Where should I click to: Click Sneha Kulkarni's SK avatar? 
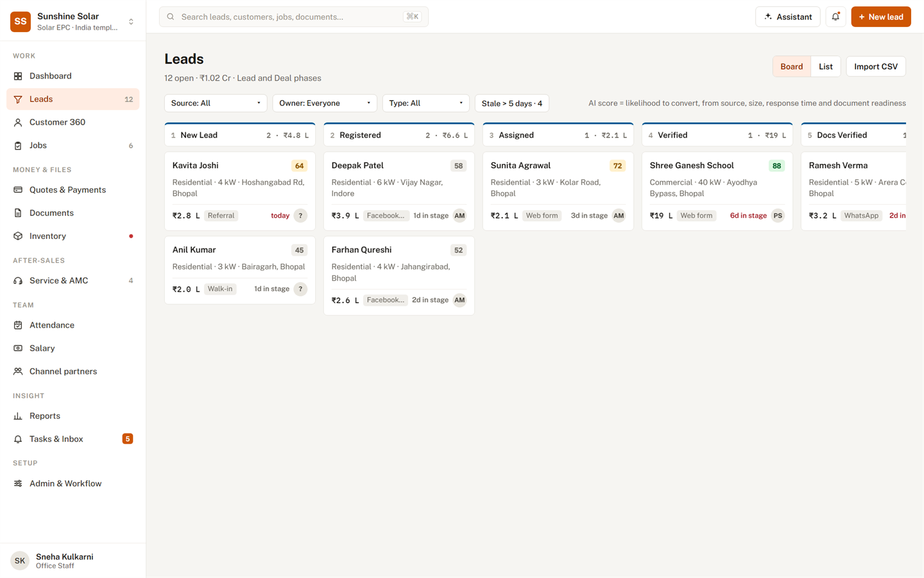[20, 561]
